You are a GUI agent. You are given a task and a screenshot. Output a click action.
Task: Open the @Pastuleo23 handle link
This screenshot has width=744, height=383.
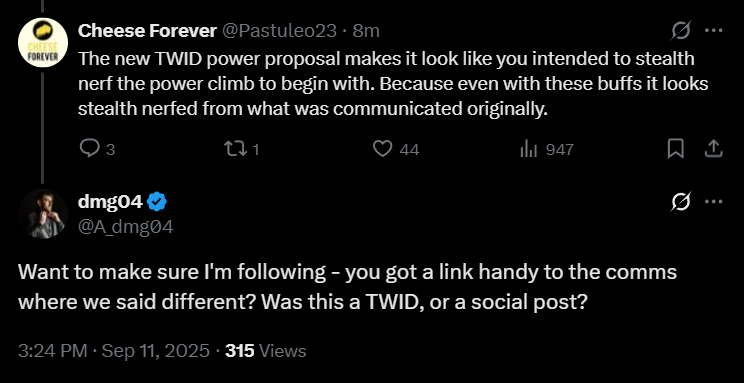pyautogui.click(x=279, y=31)
